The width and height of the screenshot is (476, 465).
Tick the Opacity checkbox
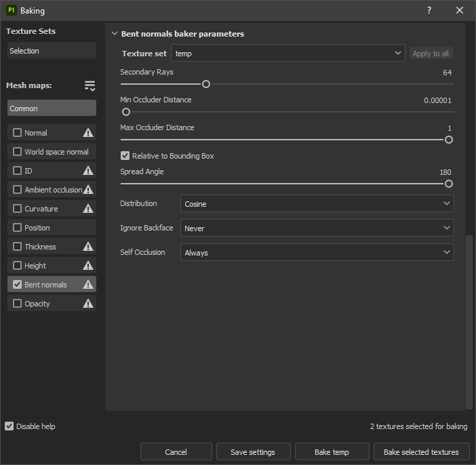(x=18, y=304)
